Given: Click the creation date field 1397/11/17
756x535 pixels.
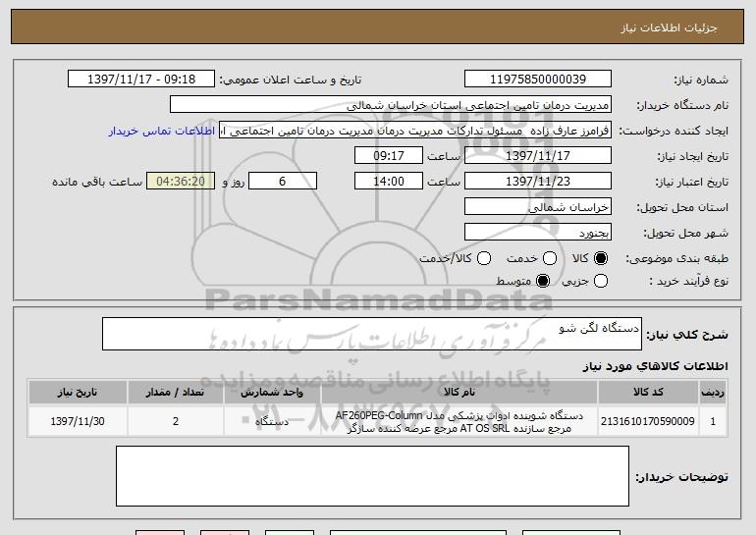Looking at the screenshot, I should pyautogui.click(x=538, y=156).
